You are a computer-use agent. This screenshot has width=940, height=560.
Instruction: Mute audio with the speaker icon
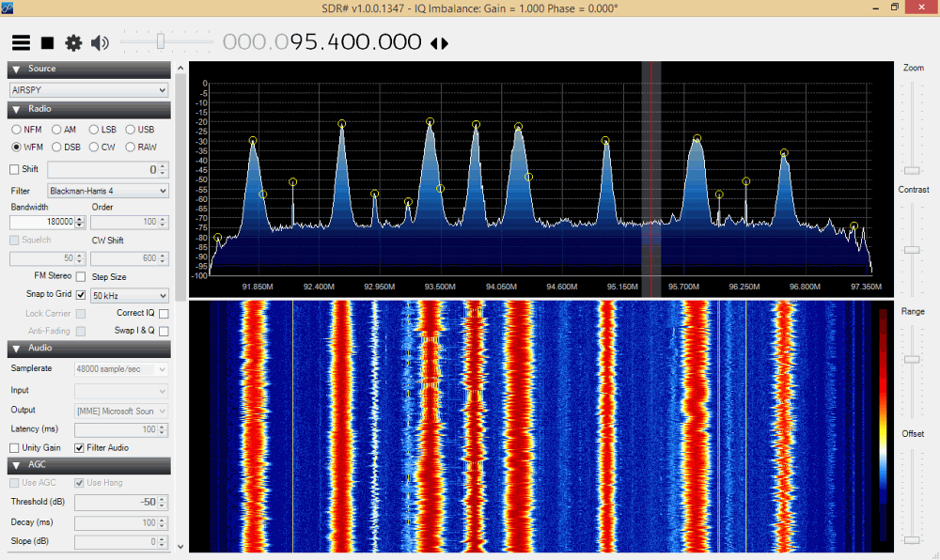(100, 43)
